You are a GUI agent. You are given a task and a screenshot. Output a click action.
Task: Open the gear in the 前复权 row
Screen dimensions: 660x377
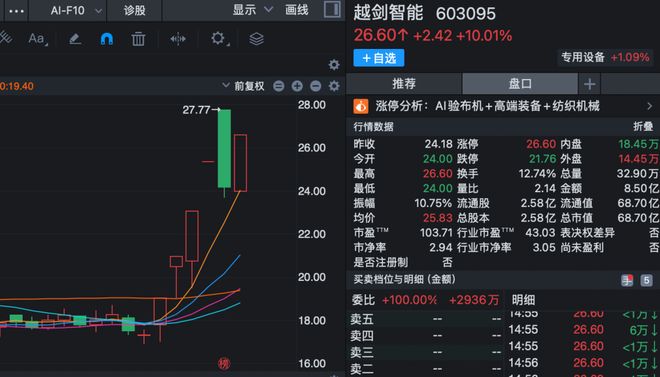click(x=334, y=86)
